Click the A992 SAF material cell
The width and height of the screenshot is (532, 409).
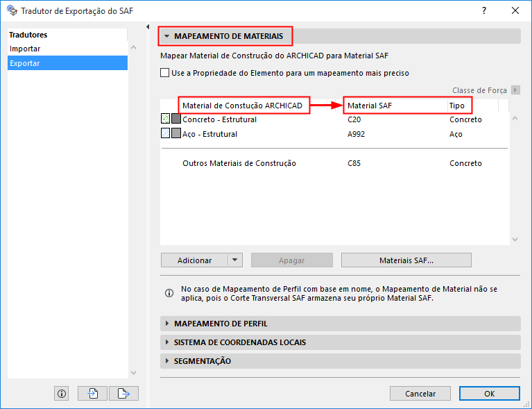356,134
